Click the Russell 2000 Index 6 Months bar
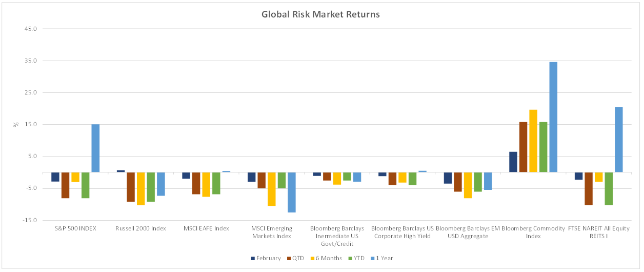The image size is (644, 272). coord(140,189)
